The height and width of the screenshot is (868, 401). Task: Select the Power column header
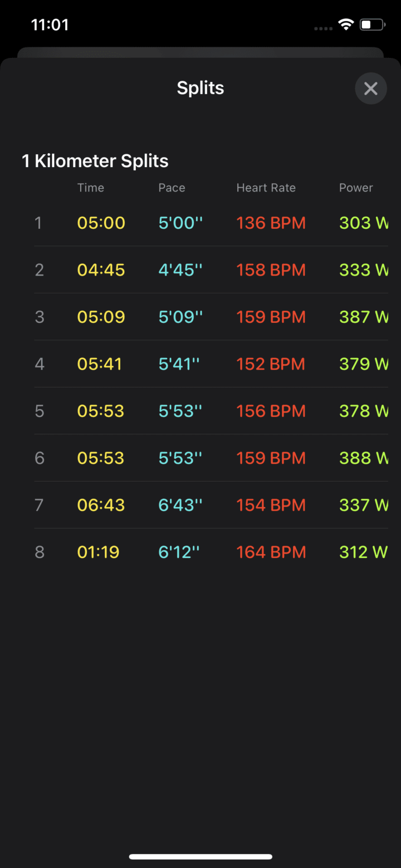pos(356,188)
